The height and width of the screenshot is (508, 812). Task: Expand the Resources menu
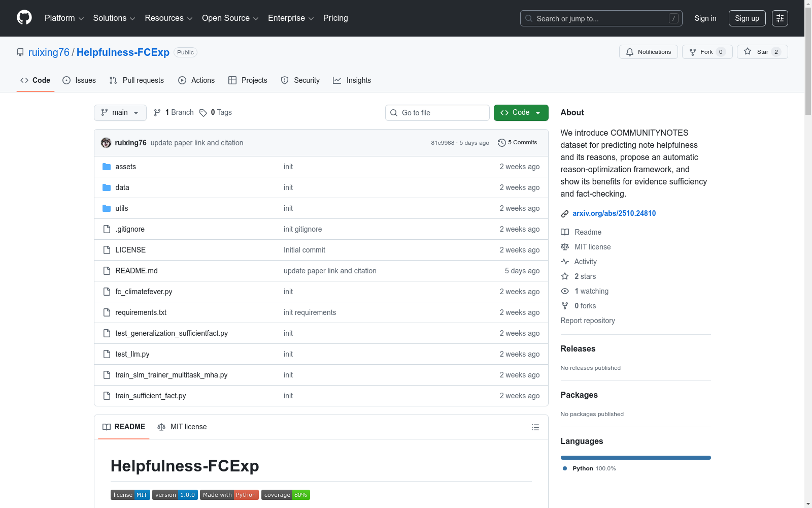click(169, 18)
